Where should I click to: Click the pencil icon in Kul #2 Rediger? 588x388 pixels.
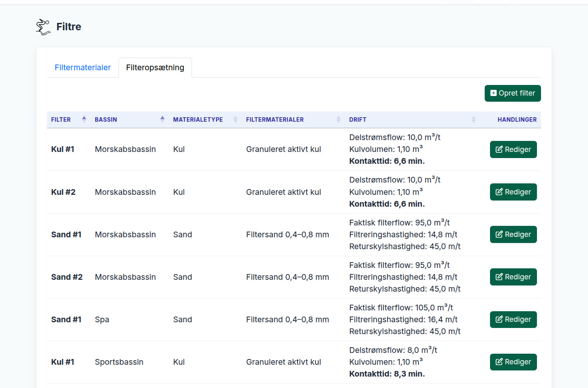tap(499, 192)
